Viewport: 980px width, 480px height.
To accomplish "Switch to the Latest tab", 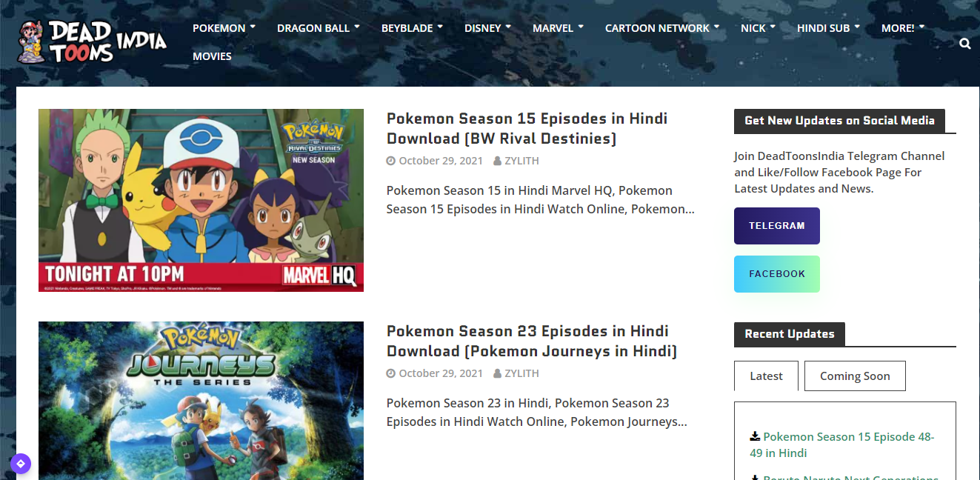I will click(x=766, y=376).
